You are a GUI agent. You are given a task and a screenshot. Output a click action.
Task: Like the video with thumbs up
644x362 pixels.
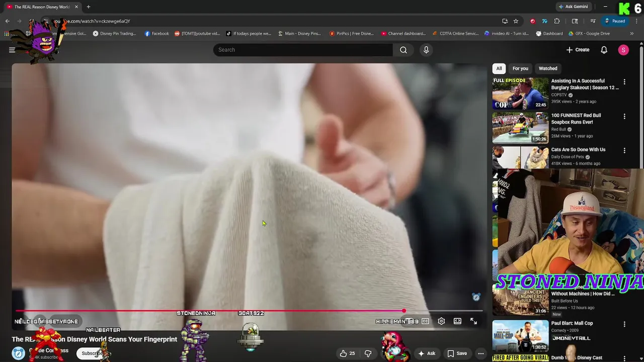click(x=347, y=353)
